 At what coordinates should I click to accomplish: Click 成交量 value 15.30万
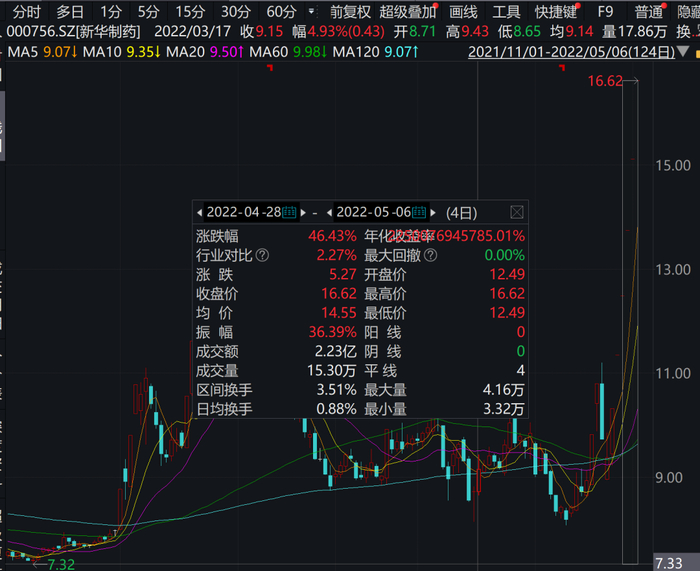coord(332,371)
